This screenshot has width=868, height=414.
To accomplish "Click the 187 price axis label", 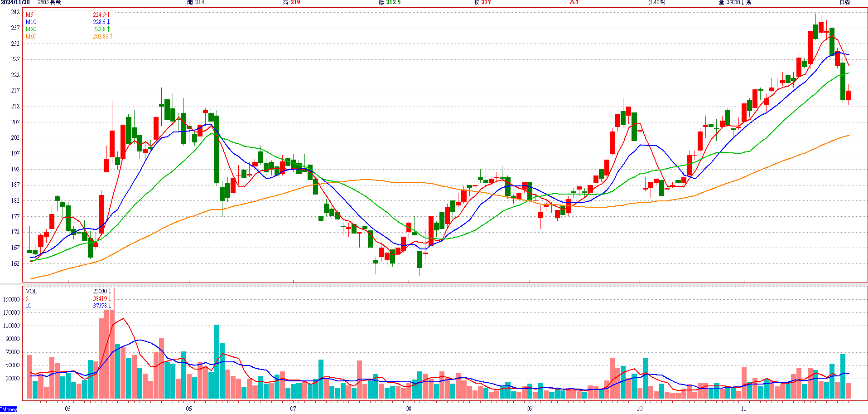I will point(15,185).
